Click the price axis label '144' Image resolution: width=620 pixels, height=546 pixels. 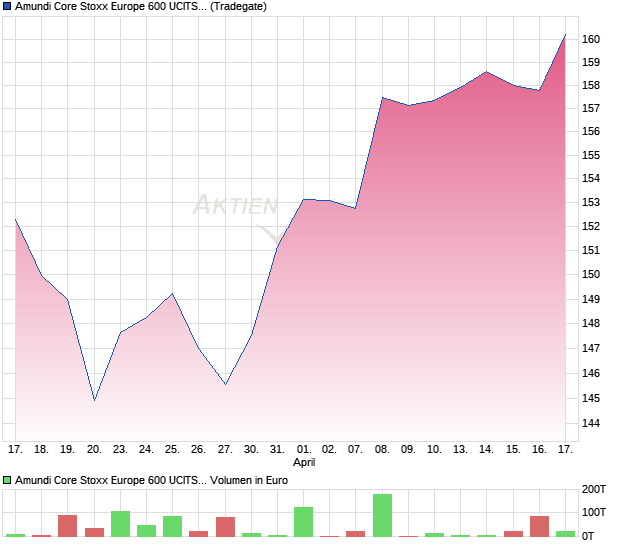tap(591, 423)
